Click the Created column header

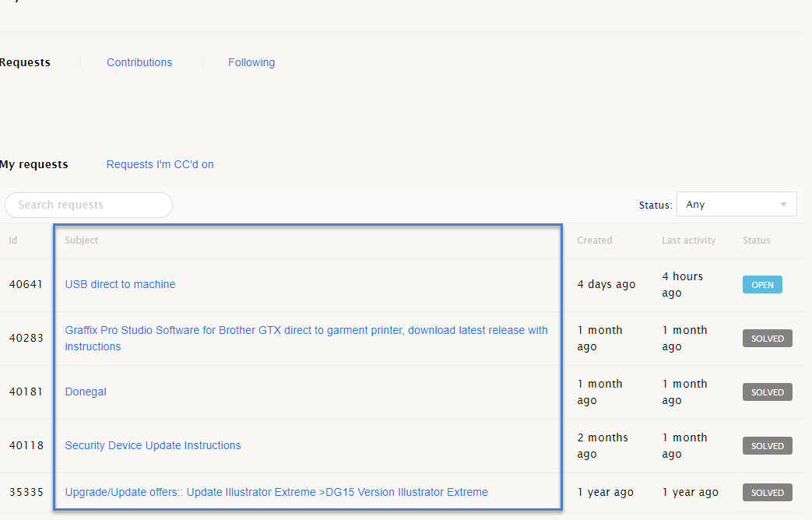point(595,241)
